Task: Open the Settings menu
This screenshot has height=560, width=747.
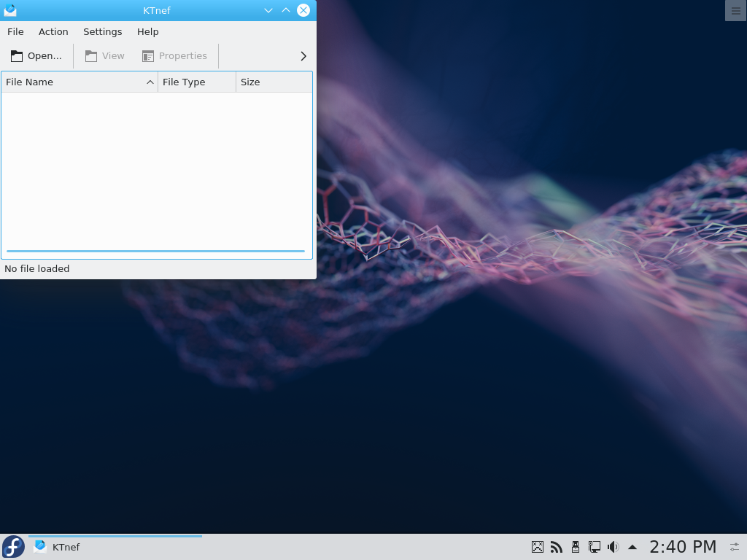Action: pyautogui.click(x=102, y=32)
